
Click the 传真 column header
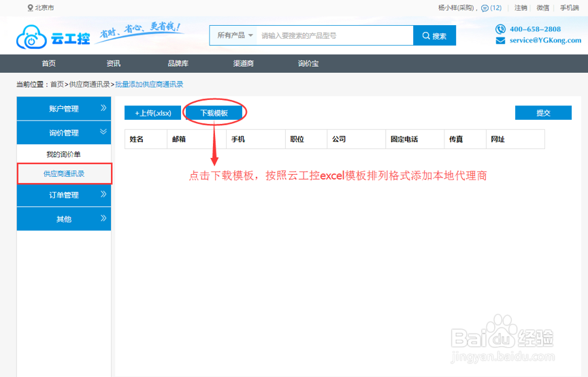coord(465,140)
